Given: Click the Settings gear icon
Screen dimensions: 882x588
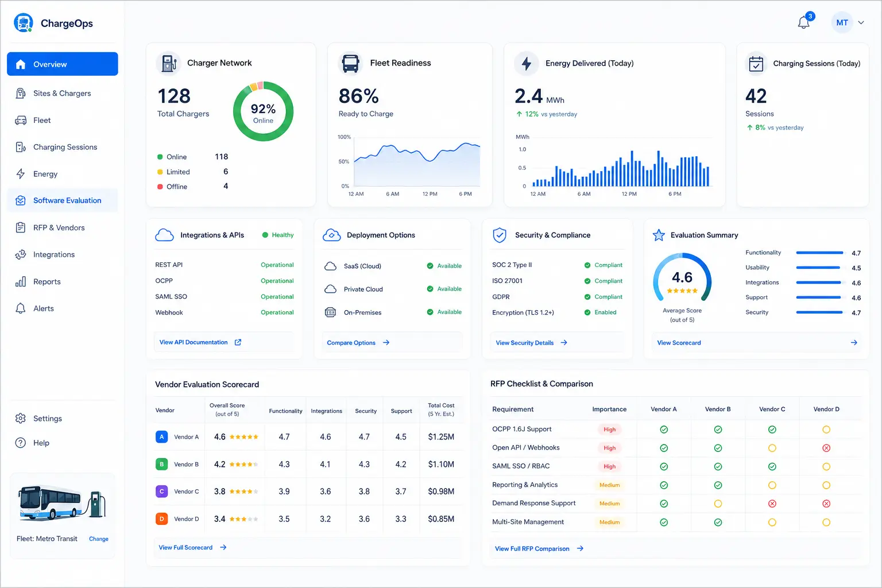Looking at the screenshot, I should pos(21,419).
